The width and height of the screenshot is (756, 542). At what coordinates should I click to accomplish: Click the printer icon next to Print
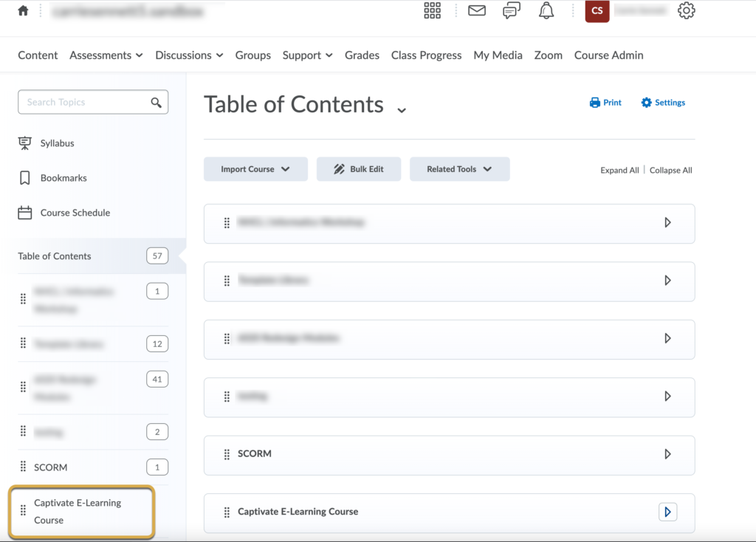point(595,103)
